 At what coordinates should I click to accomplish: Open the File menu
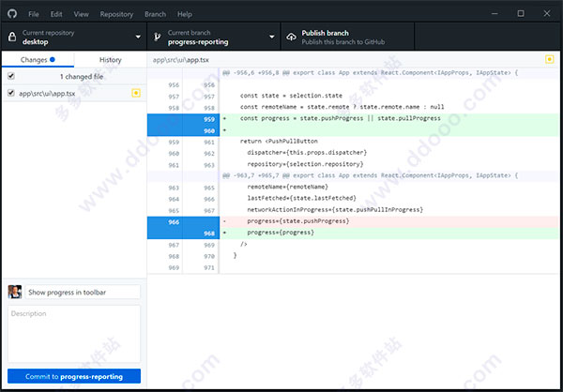coord(34,14)
